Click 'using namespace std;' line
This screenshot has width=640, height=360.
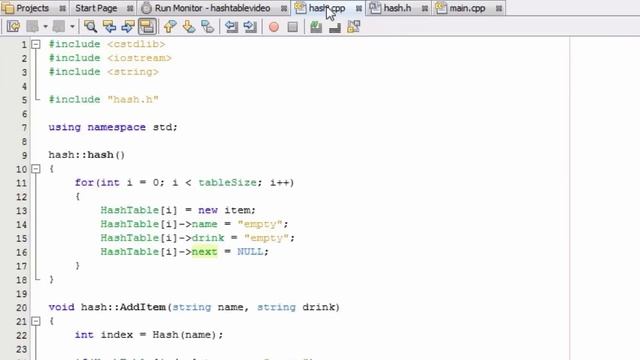click(113, 127)
